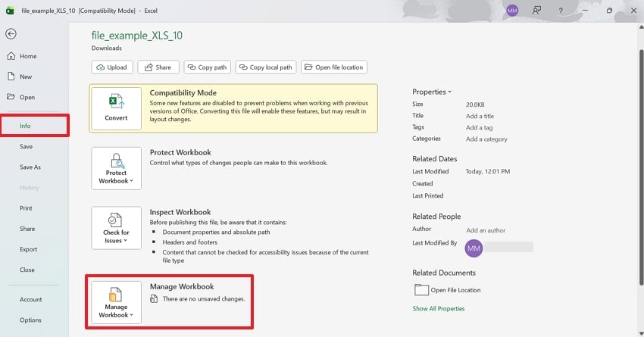
Task: Click the Add a title field
Action: pyautogui.click(x=480, y=116)
